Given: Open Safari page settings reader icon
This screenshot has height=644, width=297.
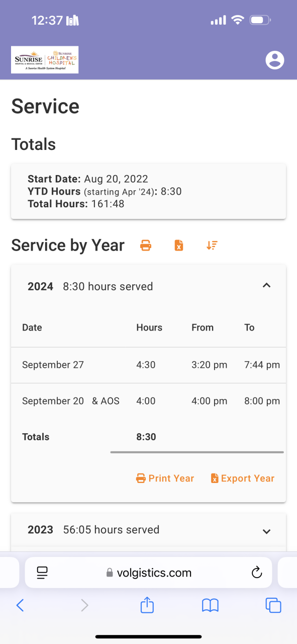Looking at the screenshot, I should pos(42,573).
